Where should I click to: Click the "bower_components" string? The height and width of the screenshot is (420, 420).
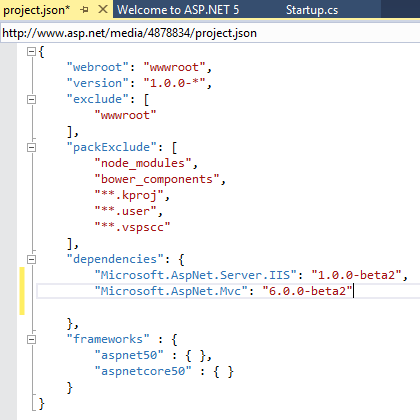(157, 179)
